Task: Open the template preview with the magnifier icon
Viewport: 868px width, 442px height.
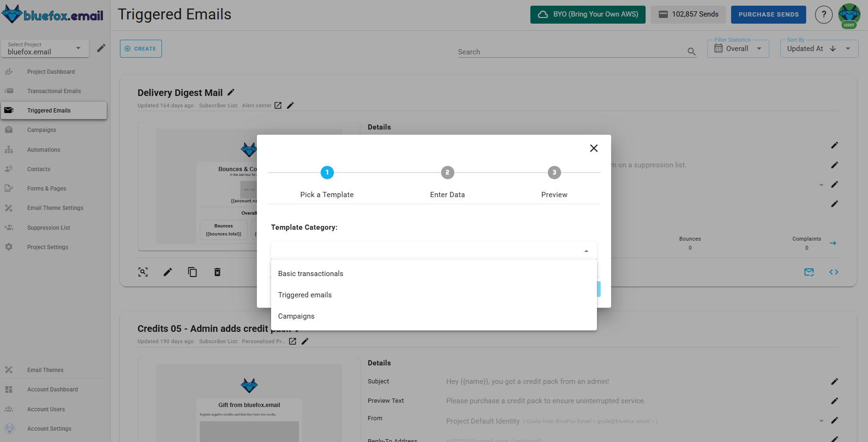Action: point(143,272)
